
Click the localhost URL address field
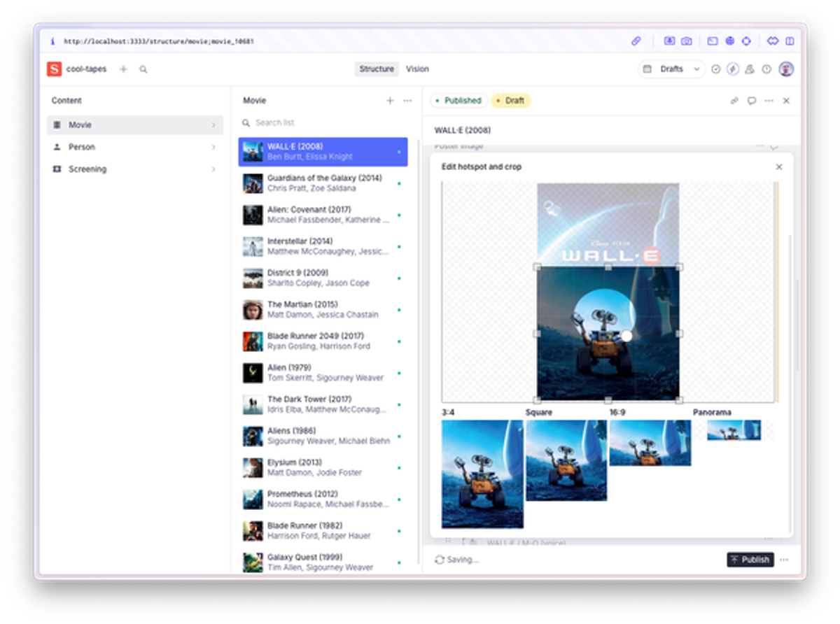tap(159, 41)
